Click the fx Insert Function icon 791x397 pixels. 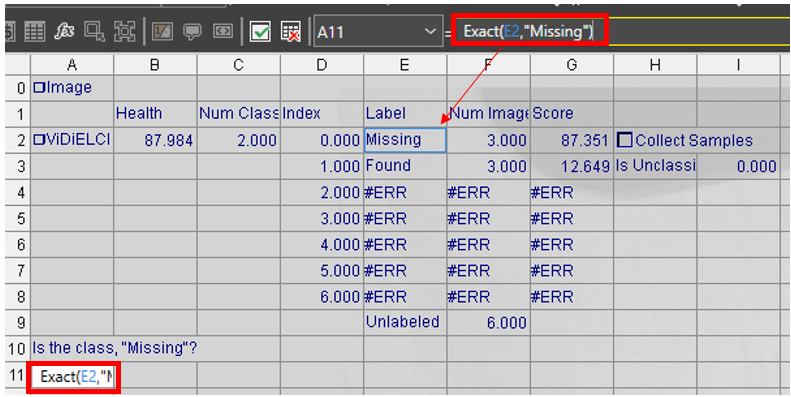[x=65, y=32]
